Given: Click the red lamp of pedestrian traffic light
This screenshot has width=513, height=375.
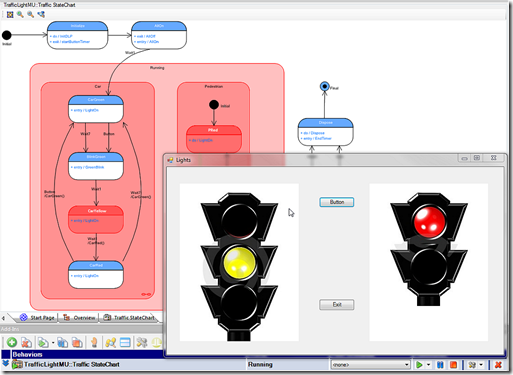Looking at the screenshot, I should [x=429, y=222].
